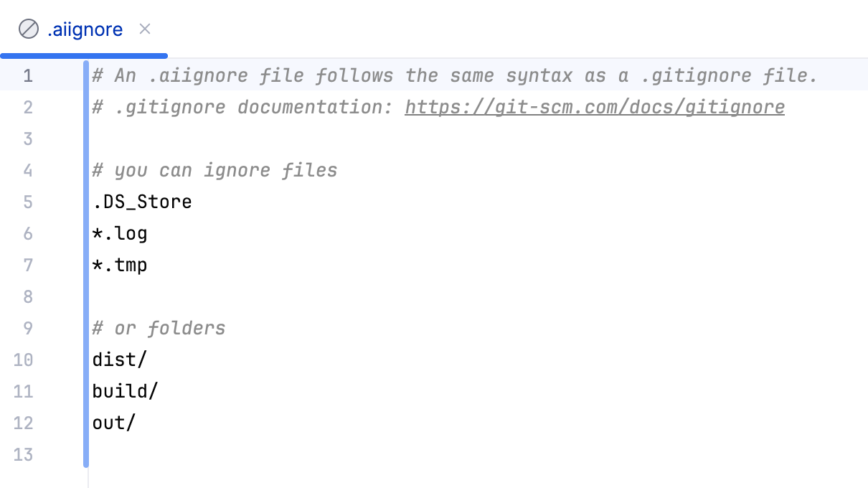Image resolution: width=868 pixels, height=488 pixels.
Task: Close the .aiignore tab
Action: pos(145,29)
